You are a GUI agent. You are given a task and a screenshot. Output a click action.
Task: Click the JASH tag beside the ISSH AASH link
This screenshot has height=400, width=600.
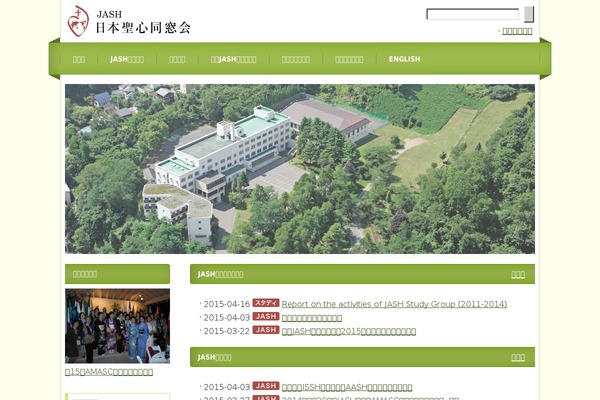pos(266,385)
